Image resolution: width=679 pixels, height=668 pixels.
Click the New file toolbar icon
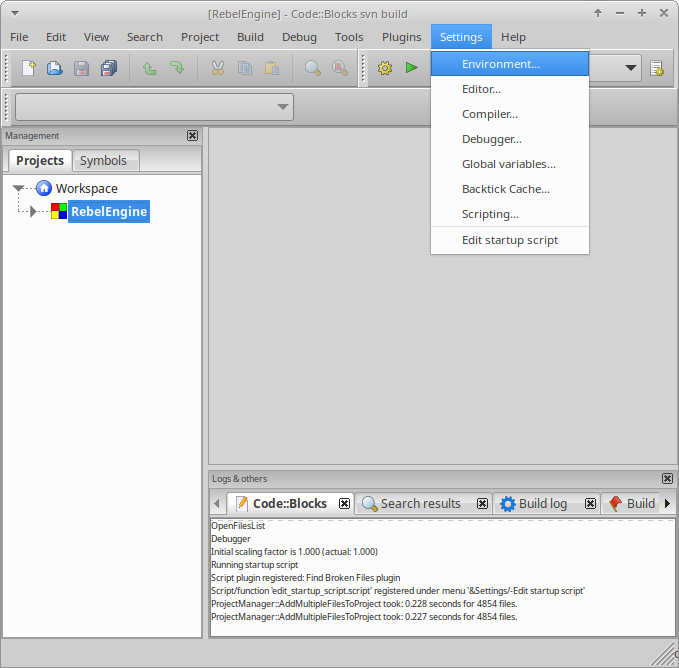tap(29, 68)
